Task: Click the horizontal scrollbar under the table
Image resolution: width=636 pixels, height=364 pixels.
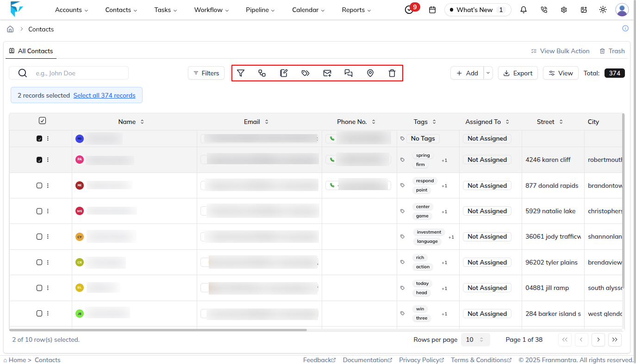Action: click(158, 330)
